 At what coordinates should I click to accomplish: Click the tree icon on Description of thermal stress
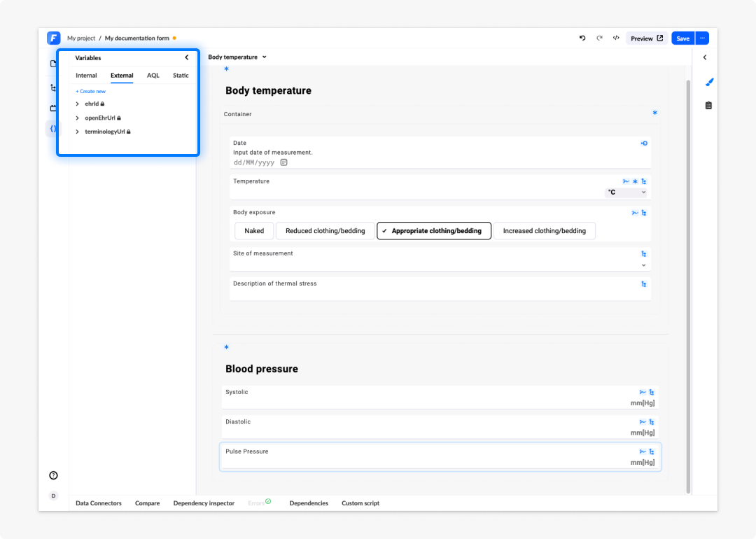pos(644,284)
